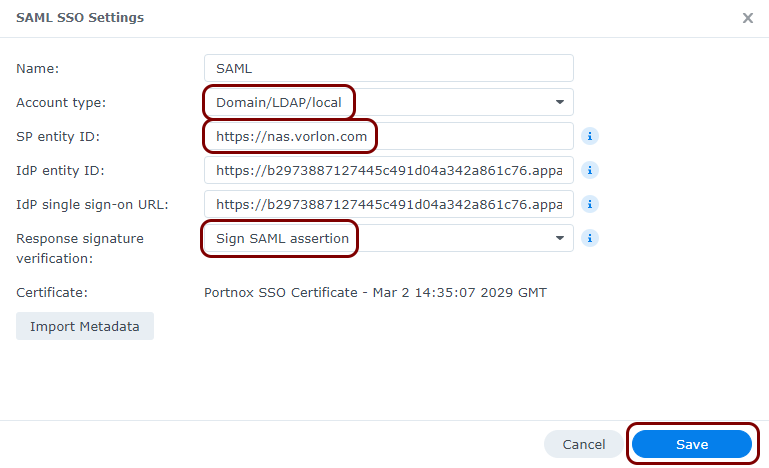Open the Response signature verification dropdown
The image size is (769, 468).
click(559, 238)
